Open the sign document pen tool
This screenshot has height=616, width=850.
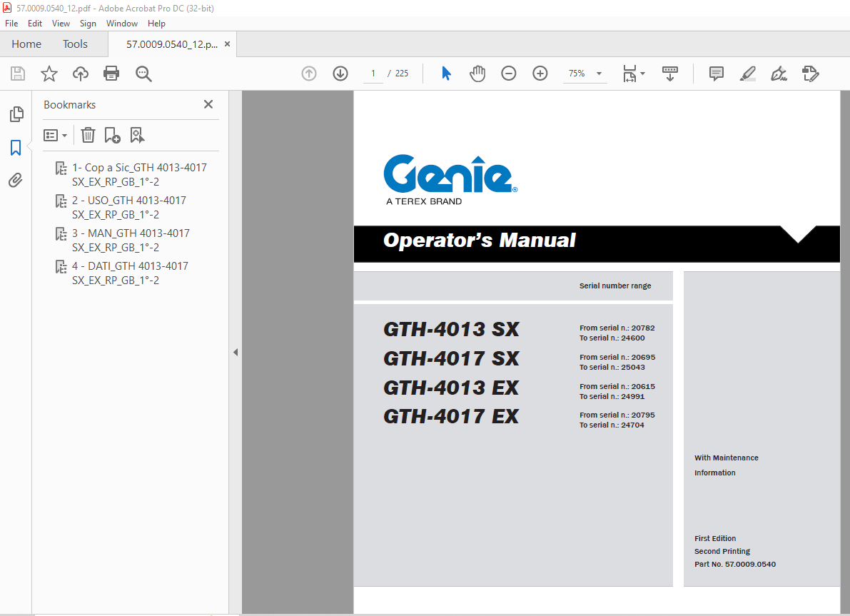pyautogui.click(x=779, y=74)
